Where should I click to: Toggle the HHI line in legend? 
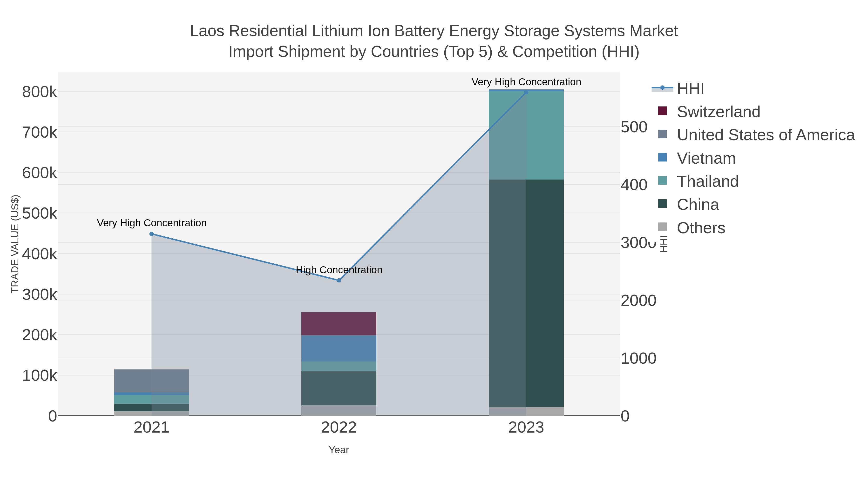click(x=678, y=88)
